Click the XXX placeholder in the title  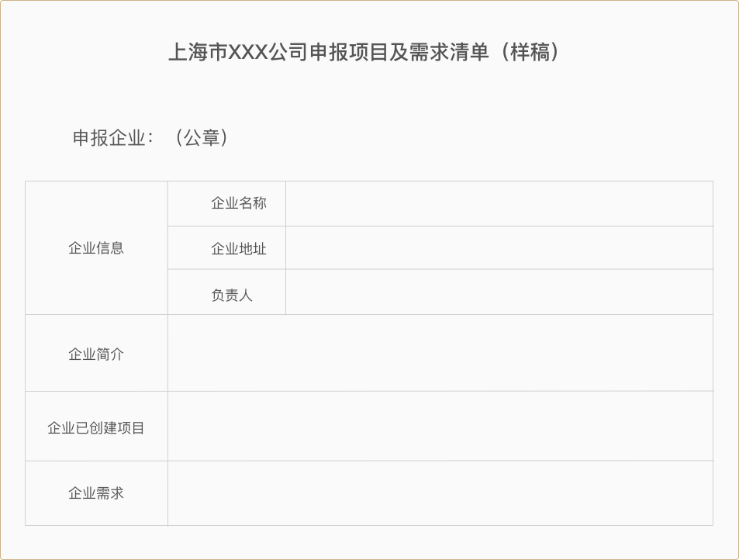click(x=247, y=53)
